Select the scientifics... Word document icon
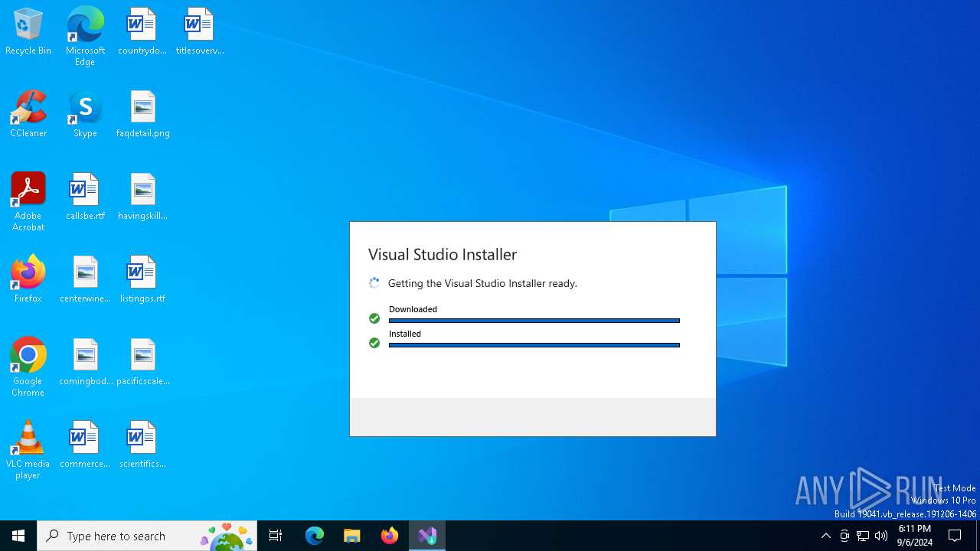 pos(142,445)
